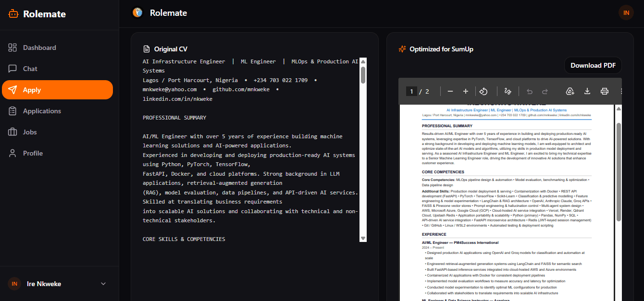Click the IN avatar in sidebar footer
644x301 pixels.
(x=14, y=284)
